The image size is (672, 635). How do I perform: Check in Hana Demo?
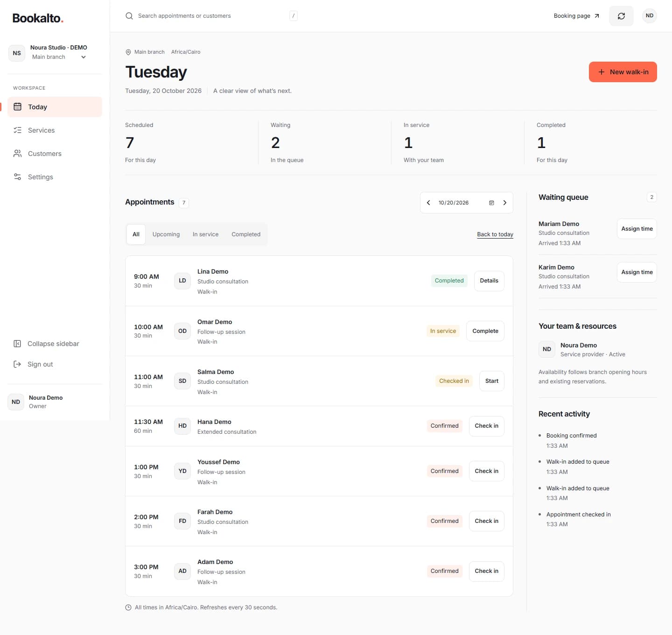(x=487, y=426)
